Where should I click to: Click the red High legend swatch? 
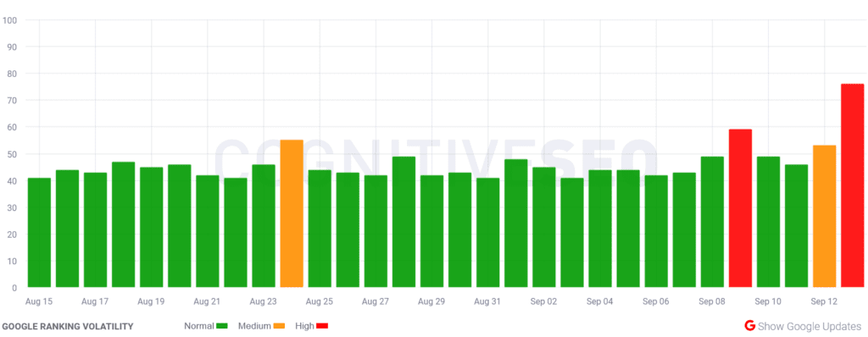322,326
